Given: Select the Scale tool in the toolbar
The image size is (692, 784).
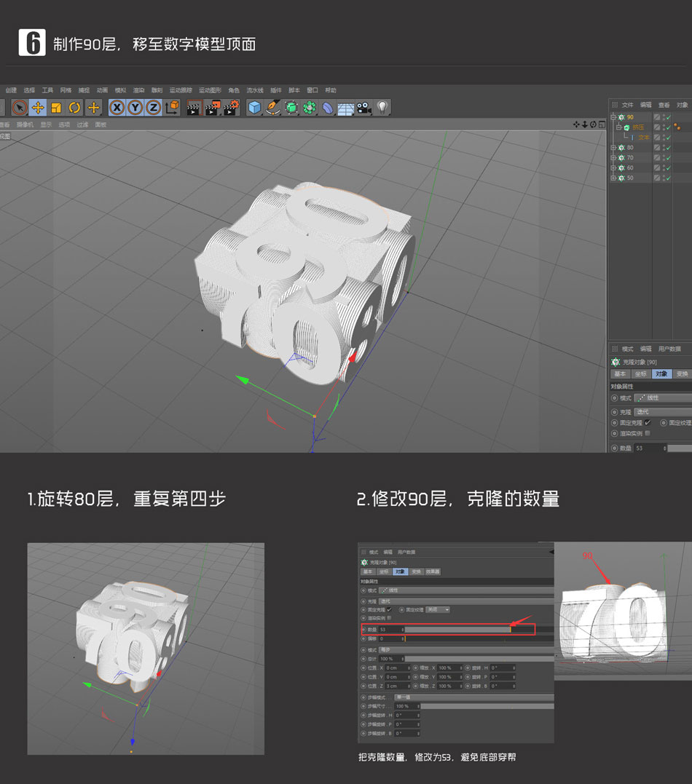Looking at the screenshot, I should click(56, 108).
